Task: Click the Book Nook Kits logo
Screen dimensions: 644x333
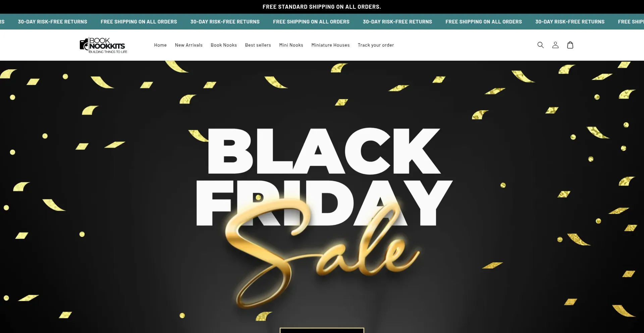Action: pos(103,45)
